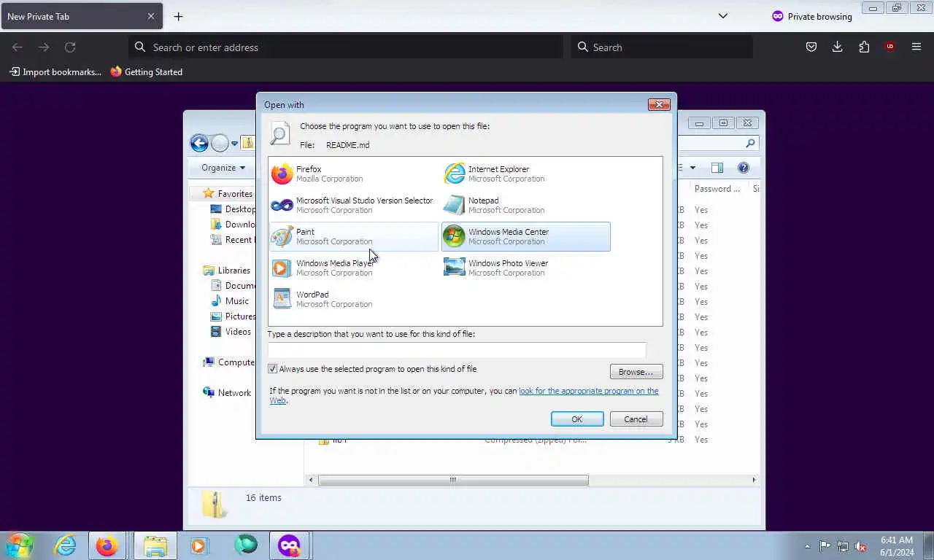Open the Pocket save icon
This screenshot has width=934, height=560.
(811, 47)
